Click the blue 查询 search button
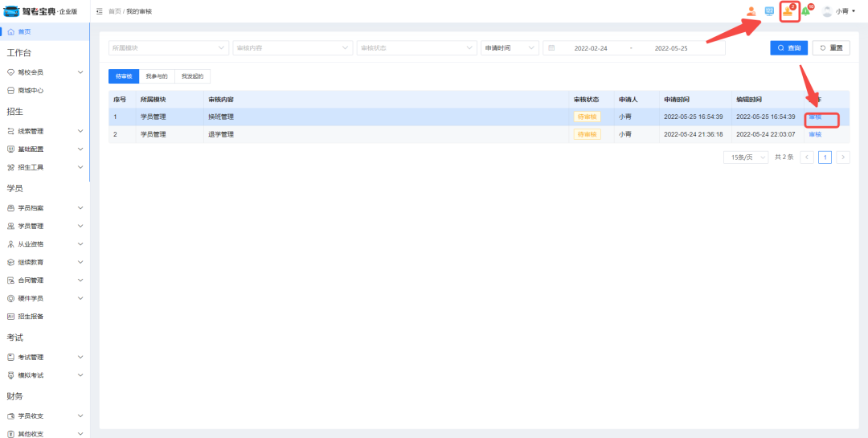Viewport: 868px width, 438px height. 789,48
